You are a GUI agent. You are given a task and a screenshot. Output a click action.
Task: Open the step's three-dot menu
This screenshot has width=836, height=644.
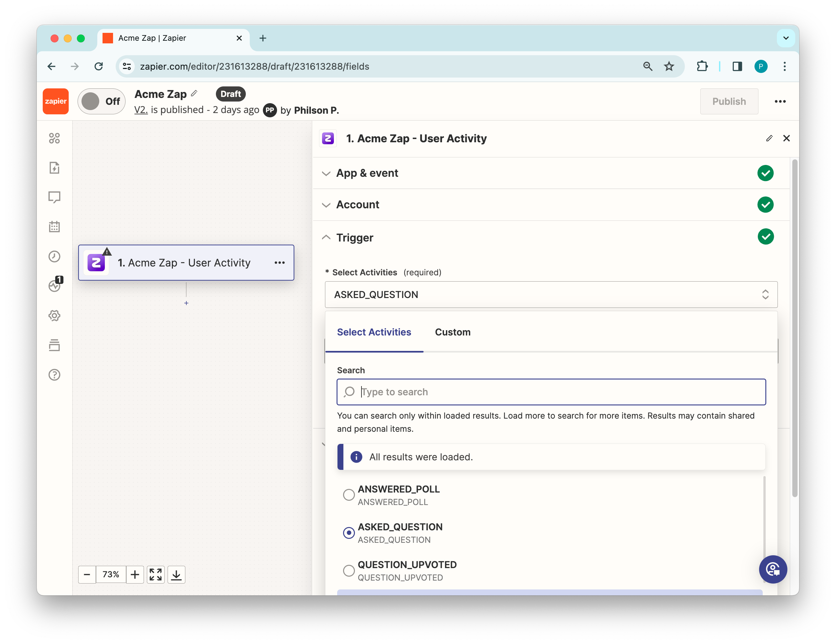tap(279, 263)
